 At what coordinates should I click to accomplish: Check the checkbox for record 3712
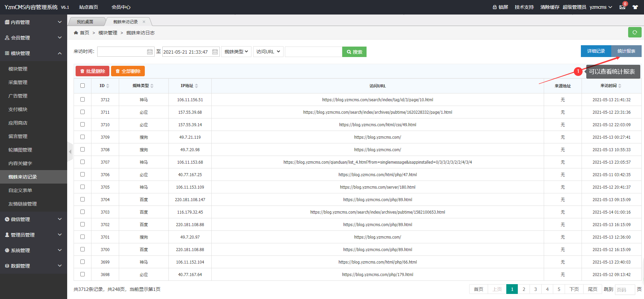tap(82, 100)
